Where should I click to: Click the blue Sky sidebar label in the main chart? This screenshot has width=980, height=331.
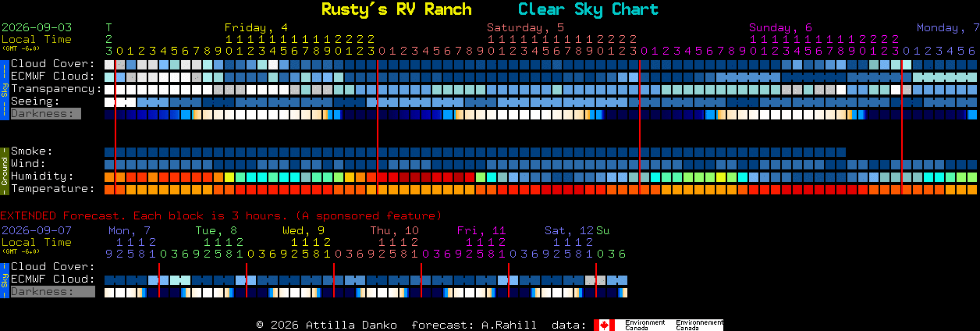[x=4, y=88]
